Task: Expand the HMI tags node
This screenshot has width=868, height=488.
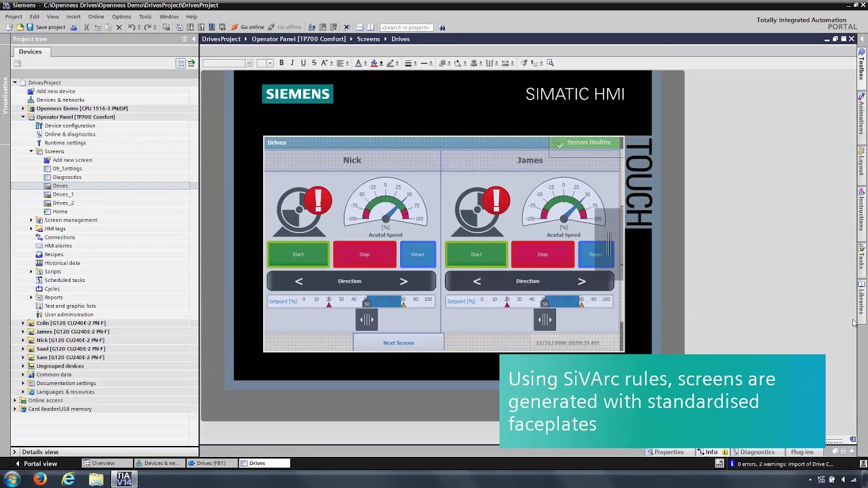Action: [31, 228]
